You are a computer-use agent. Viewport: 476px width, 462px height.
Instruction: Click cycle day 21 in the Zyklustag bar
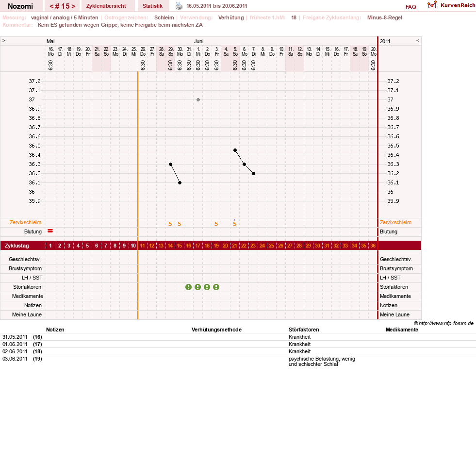[x=234, y=246]
